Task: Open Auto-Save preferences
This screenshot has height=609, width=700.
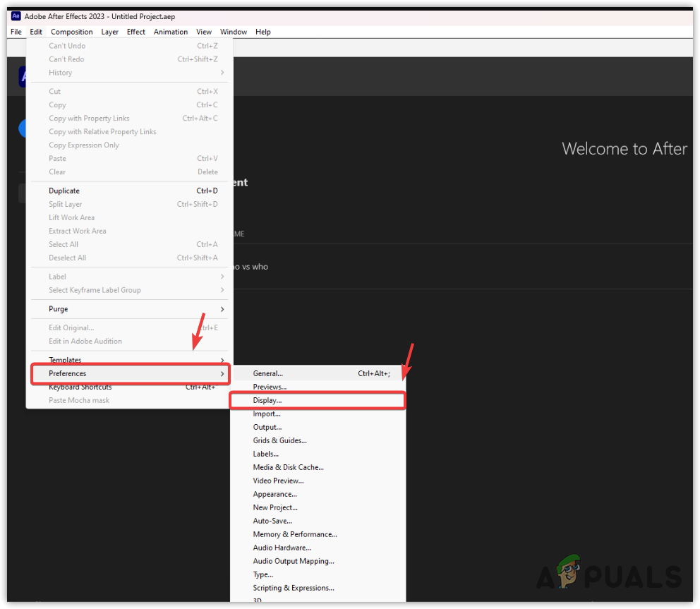Action: point(318,521)
